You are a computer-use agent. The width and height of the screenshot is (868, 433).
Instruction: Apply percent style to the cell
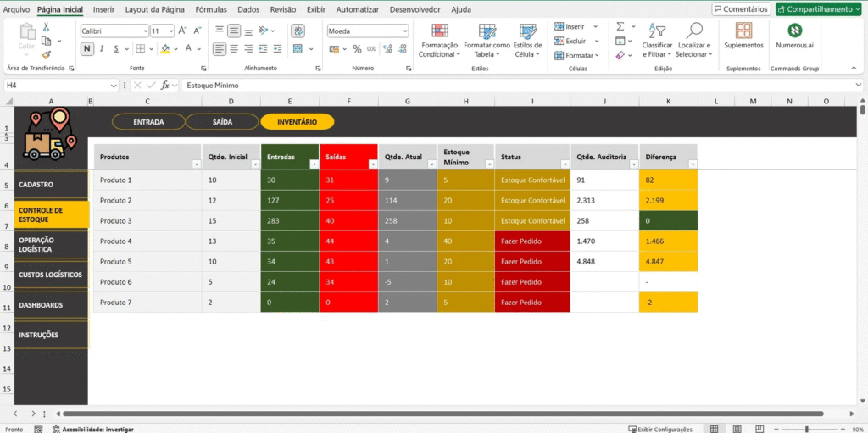pyautogui.click(x=357, y=49)
